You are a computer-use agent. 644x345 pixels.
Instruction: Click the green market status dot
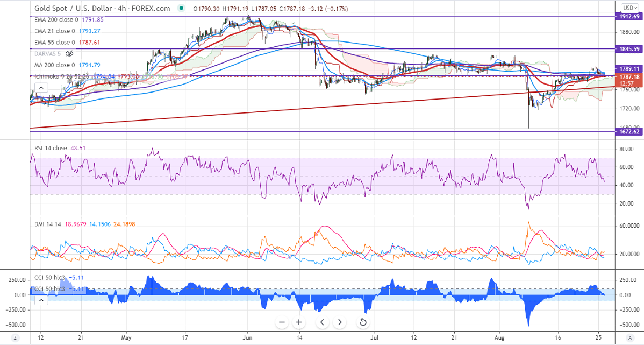pyautogui.click(x=181, y=8)
